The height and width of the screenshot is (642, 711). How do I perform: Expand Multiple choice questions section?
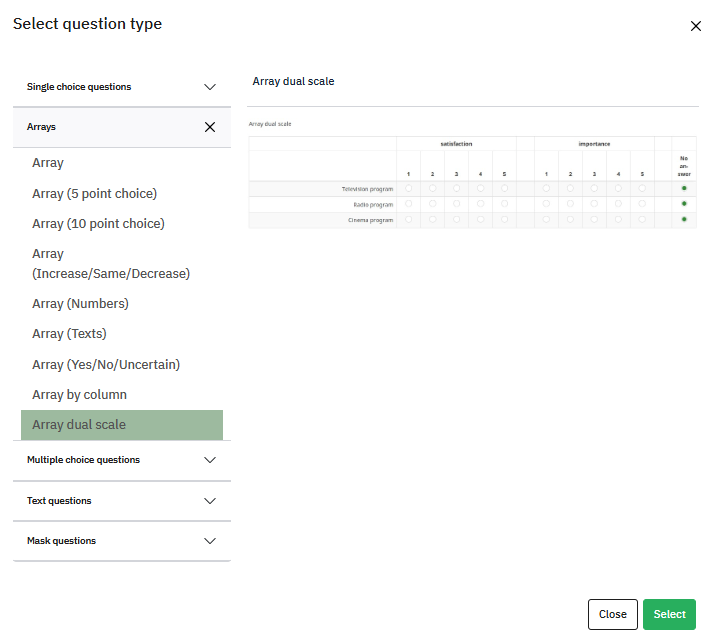[210, 460]
